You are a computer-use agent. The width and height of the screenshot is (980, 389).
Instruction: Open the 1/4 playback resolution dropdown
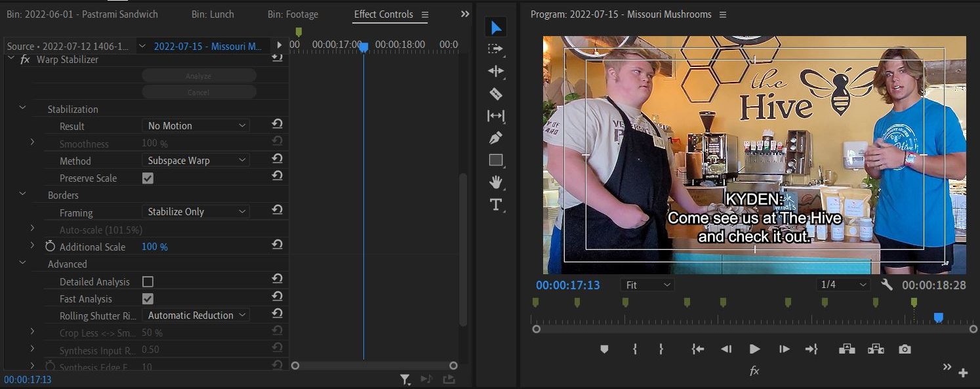[x=844, y=285]
